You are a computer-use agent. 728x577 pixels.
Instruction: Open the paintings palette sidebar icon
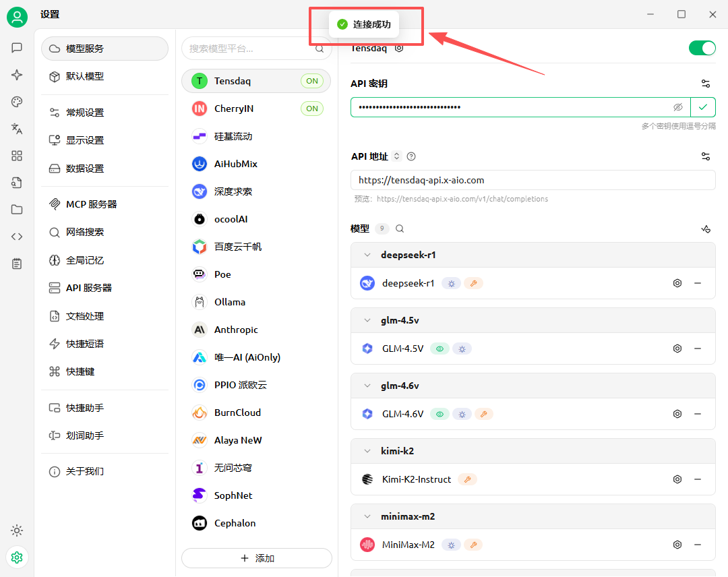pos(17,102)
